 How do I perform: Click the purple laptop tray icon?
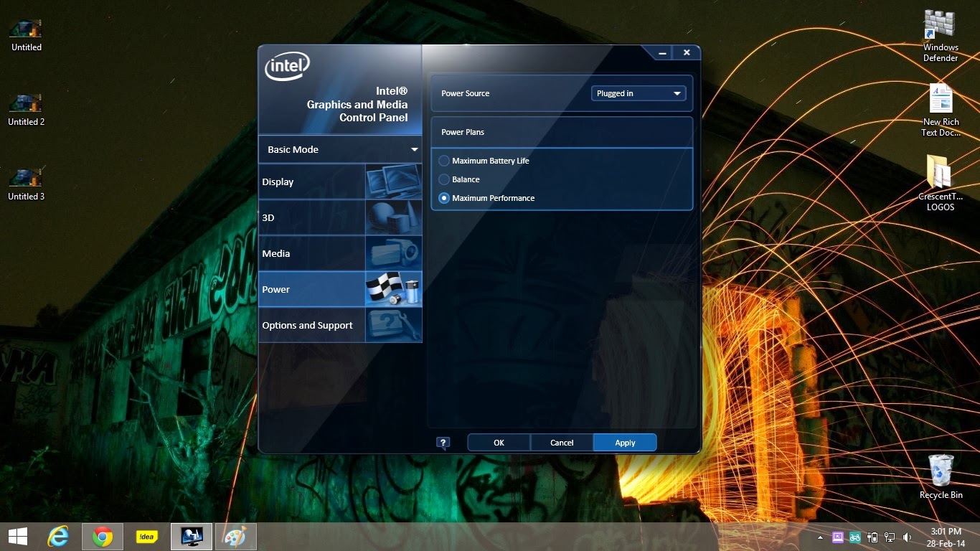(838, 537)
